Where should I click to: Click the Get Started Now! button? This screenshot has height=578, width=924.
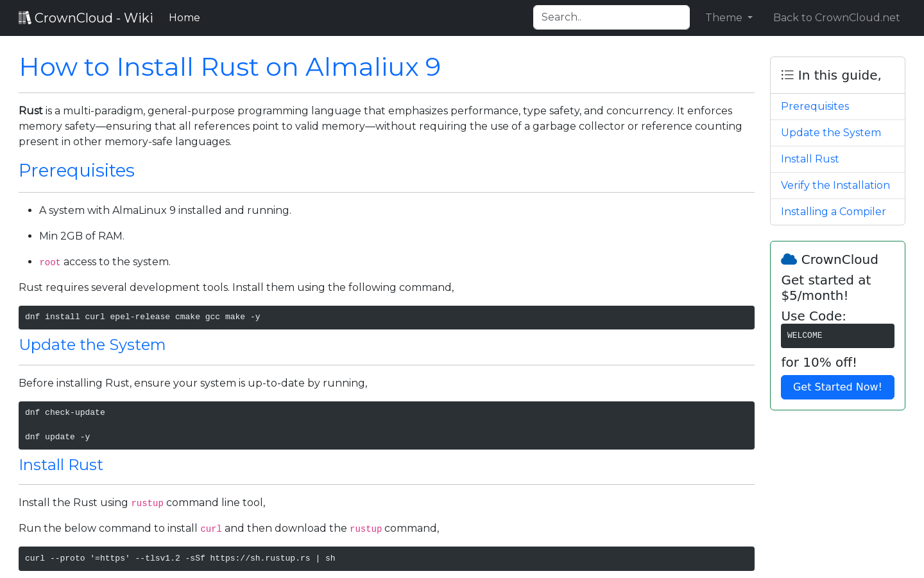[837, 387]
